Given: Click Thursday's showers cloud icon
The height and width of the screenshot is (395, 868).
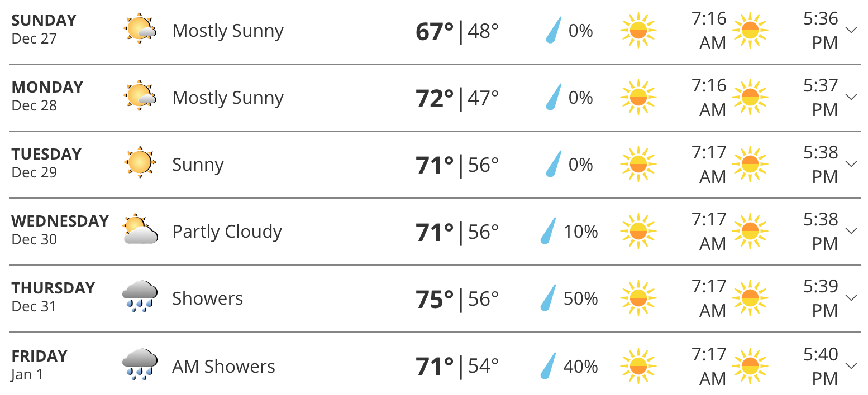Looking at the screenshot, I should pos(140,297).
